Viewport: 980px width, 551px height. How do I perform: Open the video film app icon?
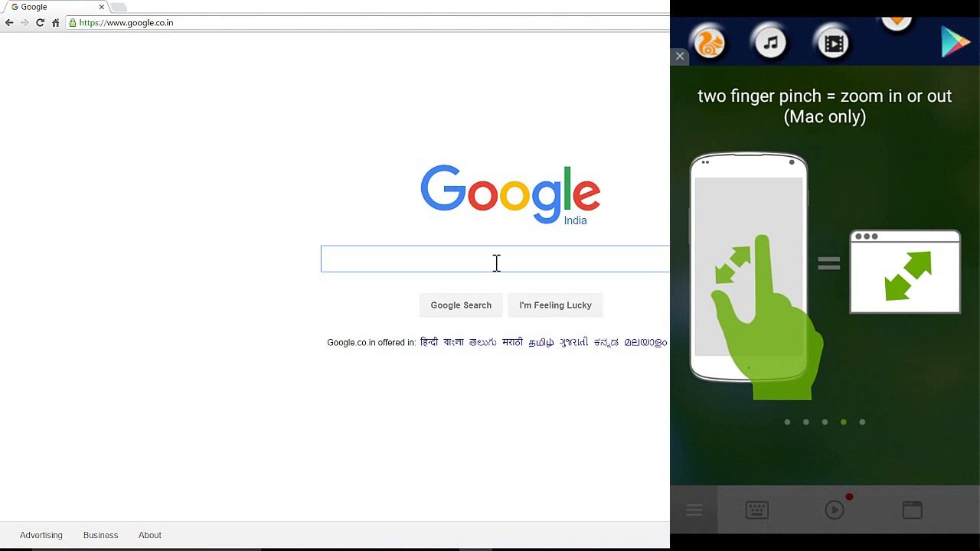click(x=834, y=42)
